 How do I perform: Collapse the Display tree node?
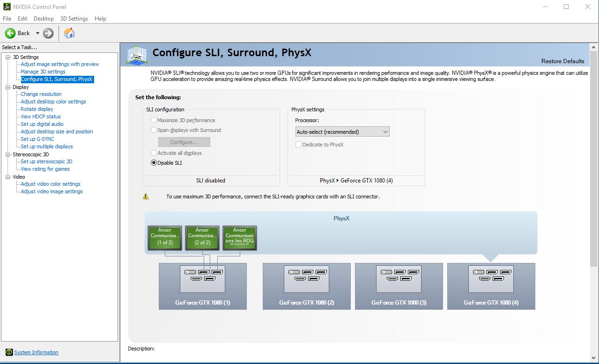8,87
